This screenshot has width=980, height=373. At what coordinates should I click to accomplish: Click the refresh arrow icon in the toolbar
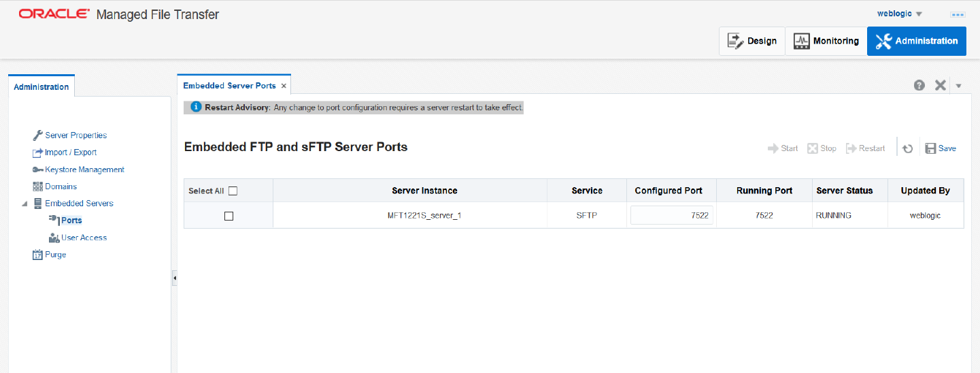pyautogui.click(x=908, y=148)
